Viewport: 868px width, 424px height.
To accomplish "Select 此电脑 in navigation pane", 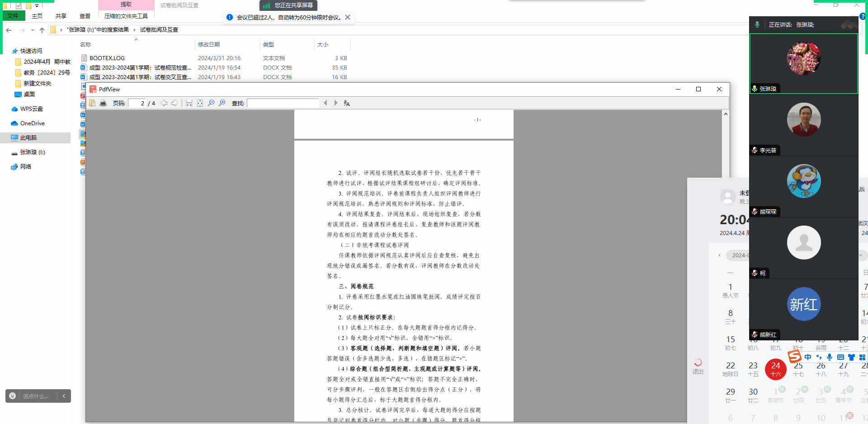I will pyautogui.click(x=28, y=138).
